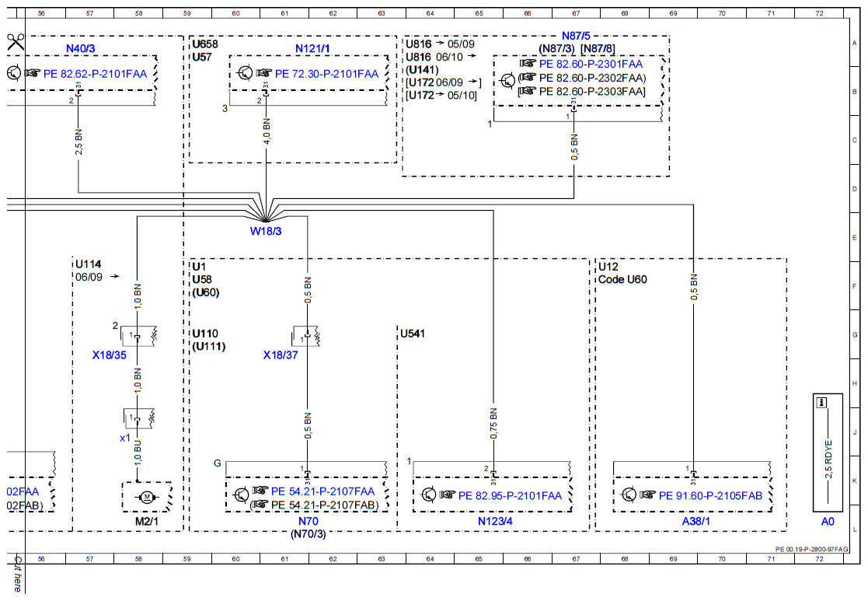Click the '4,0 BN' wire label
The image size is (868, 601).
(x=267, y=131)
